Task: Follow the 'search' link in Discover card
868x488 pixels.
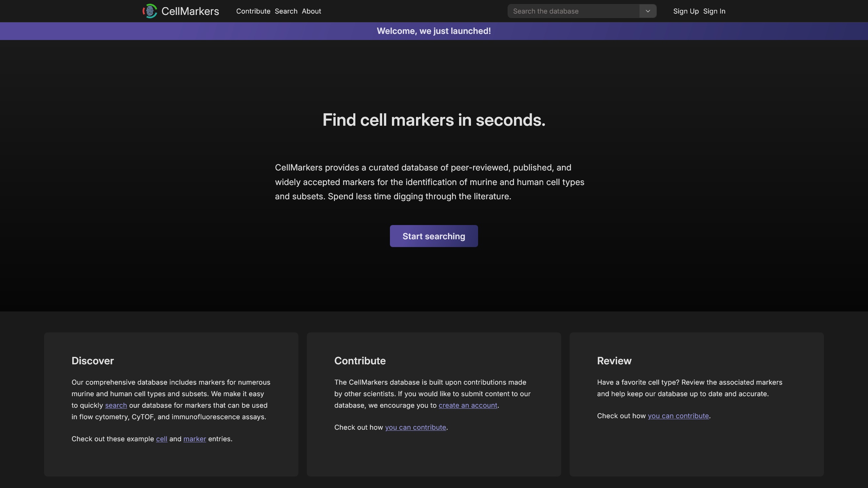Action: 116,406
